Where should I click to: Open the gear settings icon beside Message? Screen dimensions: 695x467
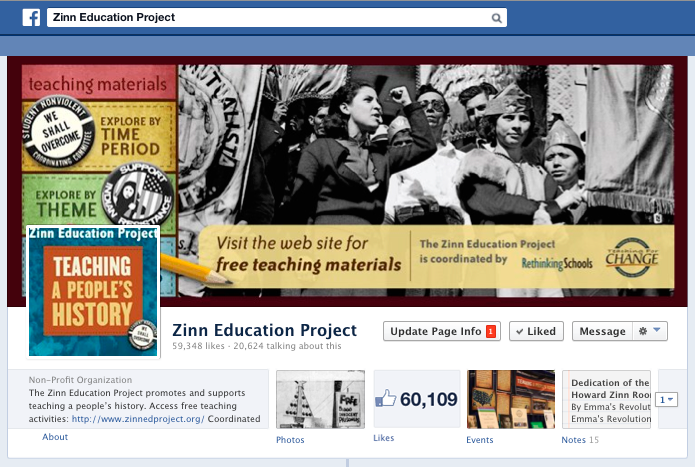click(643, 331)
